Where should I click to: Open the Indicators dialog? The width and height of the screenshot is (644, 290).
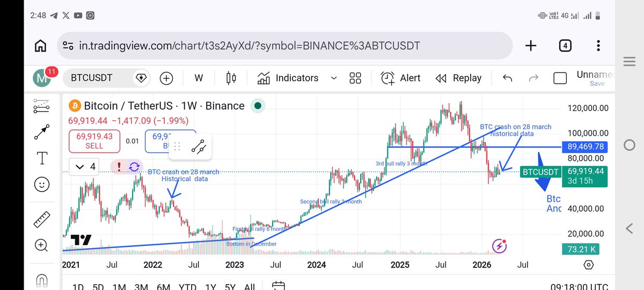(288, 78)
